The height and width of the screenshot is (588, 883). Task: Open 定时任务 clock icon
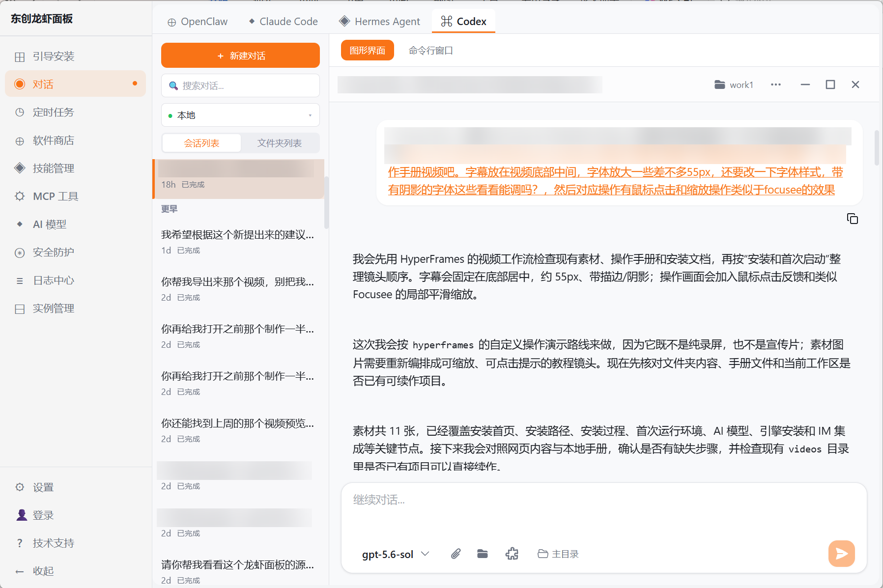coord(20,112)
